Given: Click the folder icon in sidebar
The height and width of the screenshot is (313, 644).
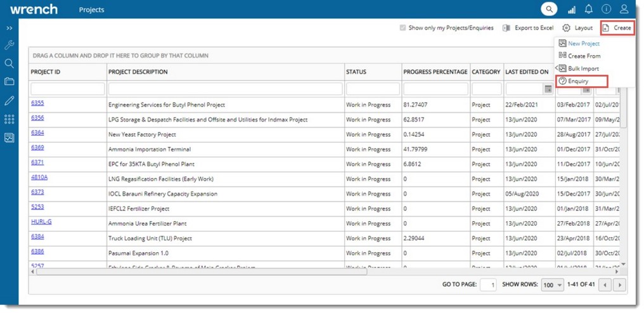Looking at the screenshot, I should point(9,82).
